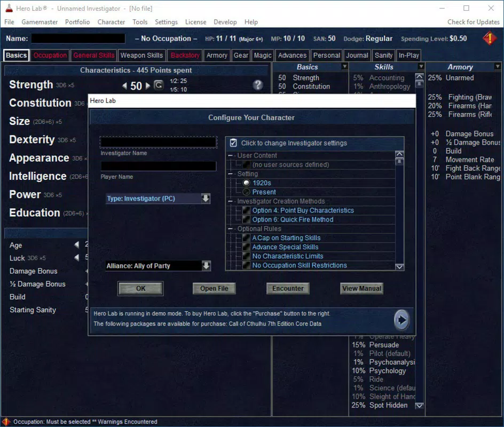
Task: Click the settings list scroll up arrow
Action: (x=399, y=154)
